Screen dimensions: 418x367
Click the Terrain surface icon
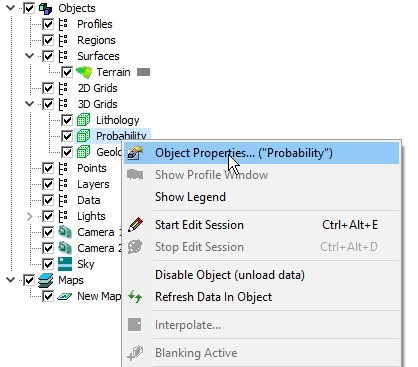pos(84,72)
